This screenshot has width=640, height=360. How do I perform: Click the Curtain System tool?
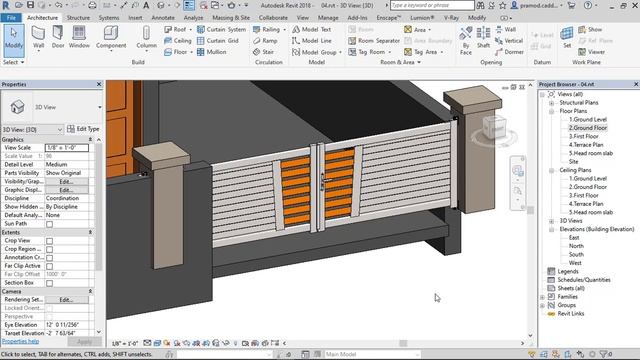[221, 29]
